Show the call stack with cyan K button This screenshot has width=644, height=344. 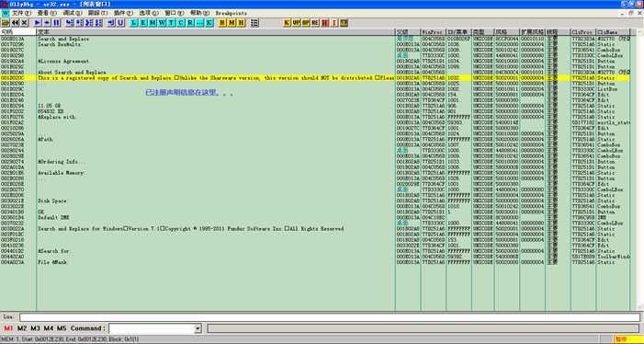(209, 23)
